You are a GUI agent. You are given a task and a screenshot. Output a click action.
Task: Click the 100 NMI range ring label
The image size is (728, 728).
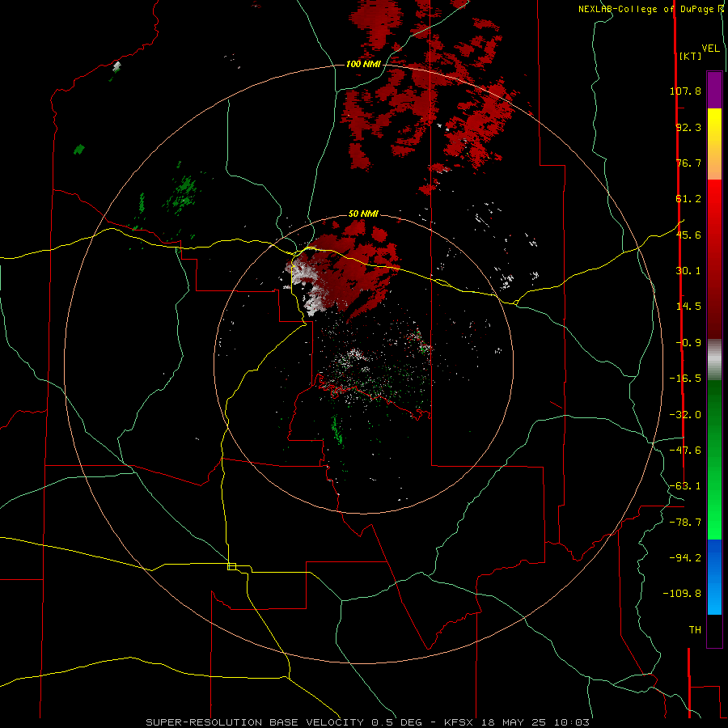pyautogui.click(x=363, y=64)
